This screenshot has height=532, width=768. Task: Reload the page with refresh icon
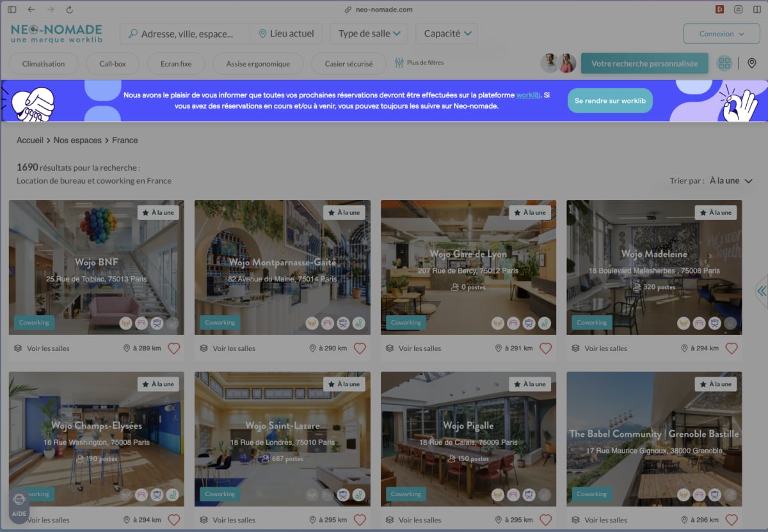[69, 10]
